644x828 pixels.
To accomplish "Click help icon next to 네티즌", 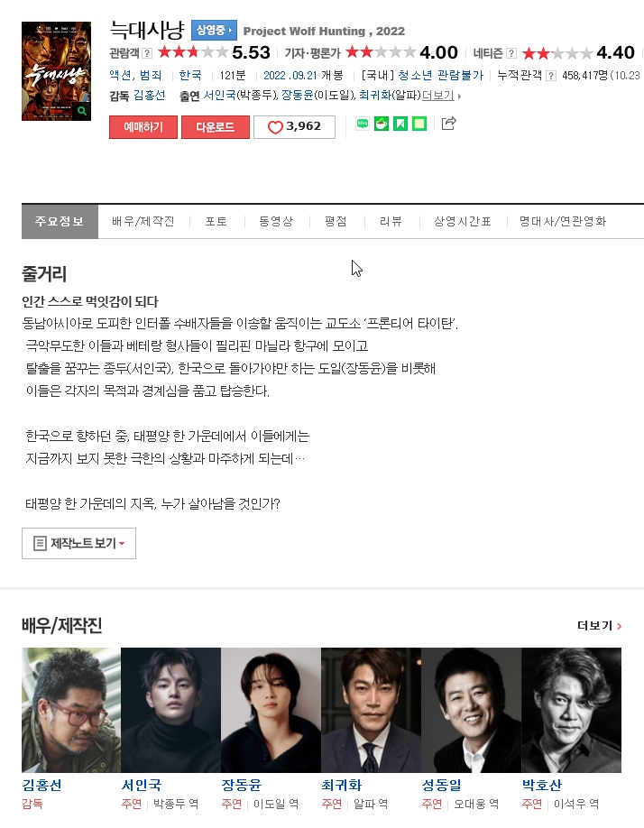I will pyautogui.click(x=511, y=53).
